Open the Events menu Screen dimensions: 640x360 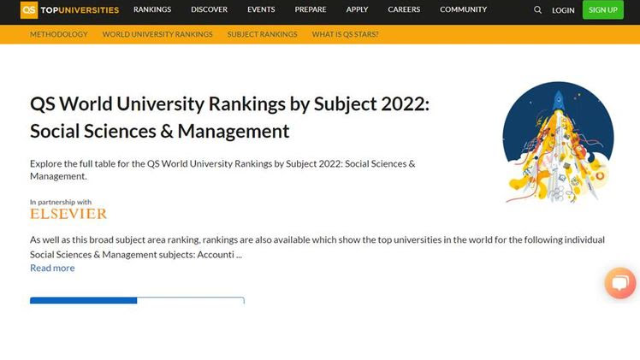pyautogui.click(x=261, y=9)
